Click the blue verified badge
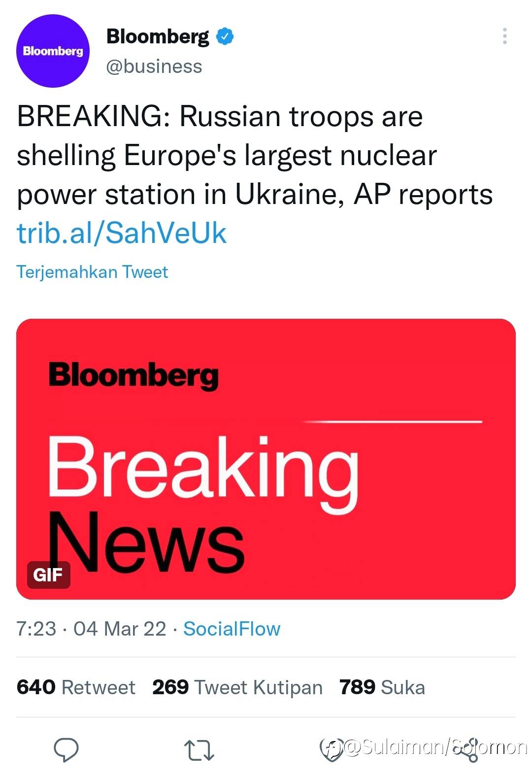This screenshot has height=777, width=532. pyautogui.click(x=225, y=36)
